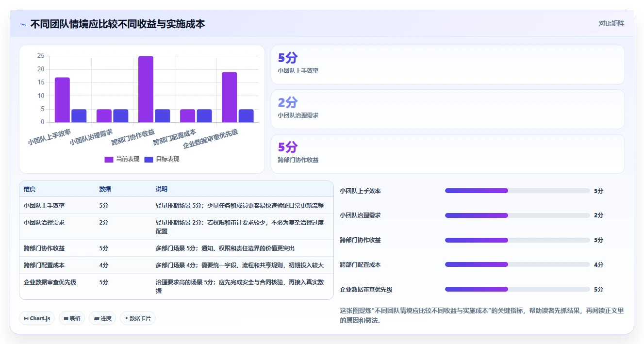This screenshot has height=344, width=644.
Task: Click the blue 目标表现 bar for 跨部门配置成本
Action: pos(204,116)
